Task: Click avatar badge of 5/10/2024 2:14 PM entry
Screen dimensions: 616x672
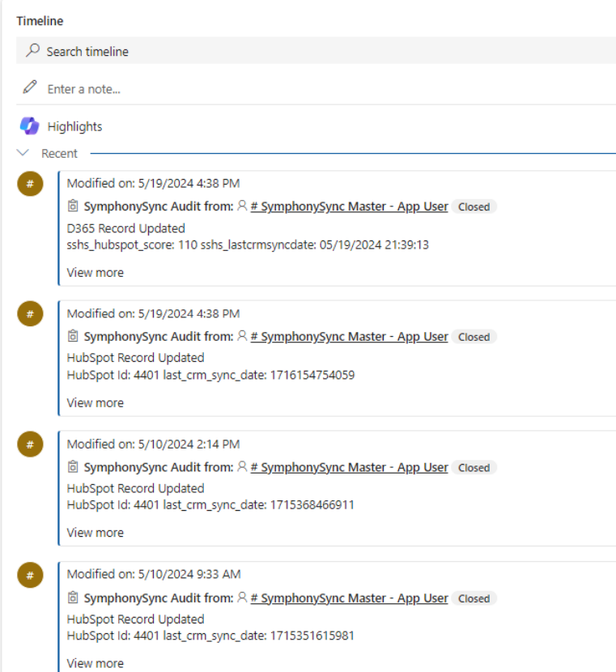Action: [30, 444]
